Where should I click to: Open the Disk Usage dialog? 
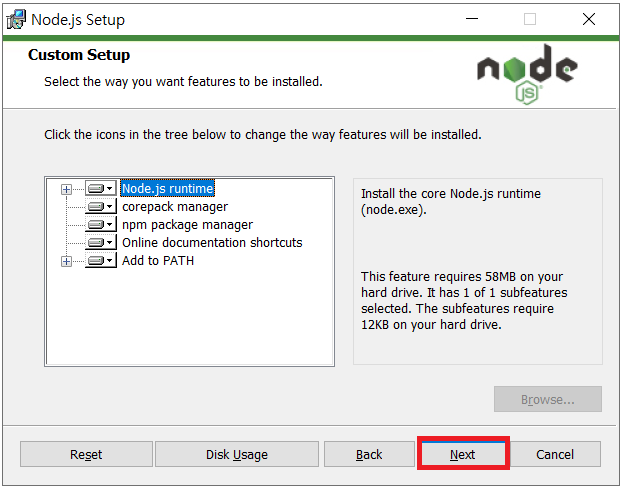coord(237,454)
